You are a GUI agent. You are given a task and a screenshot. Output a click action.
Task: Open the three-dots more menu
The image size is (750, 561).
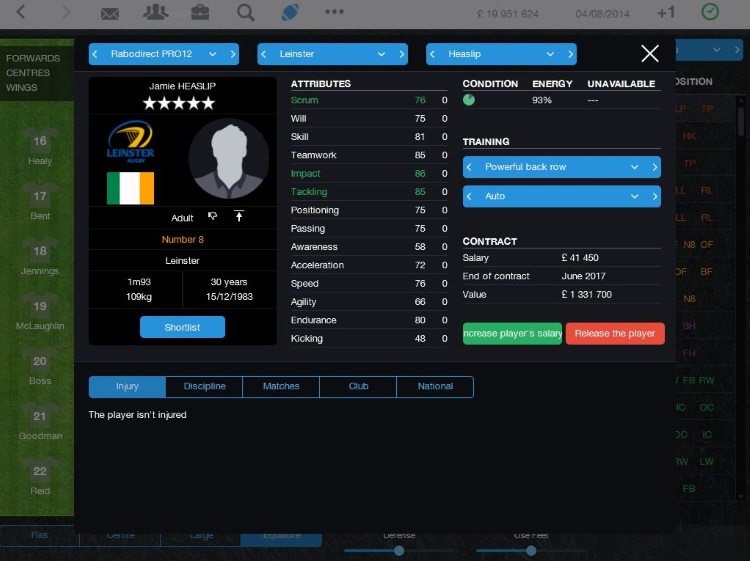(x=334, y=11)
